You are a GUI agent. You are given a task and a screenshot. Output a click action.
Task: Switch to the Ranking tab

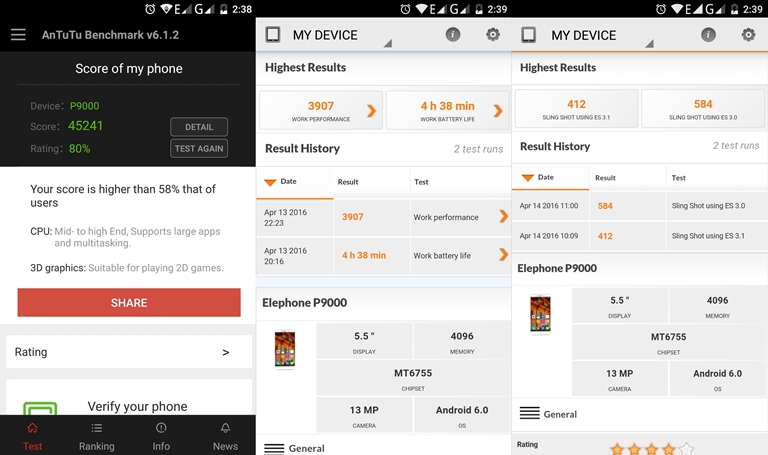point(96,436)
